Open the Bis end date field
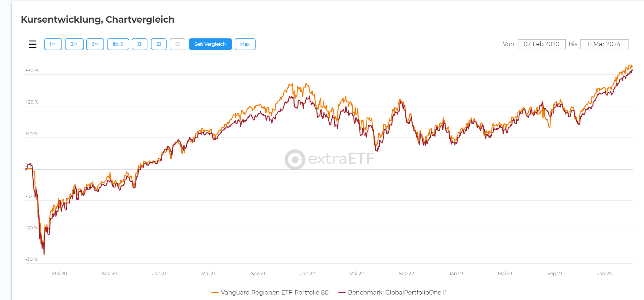This screenshot has width=644, height=300. (604, 44)
